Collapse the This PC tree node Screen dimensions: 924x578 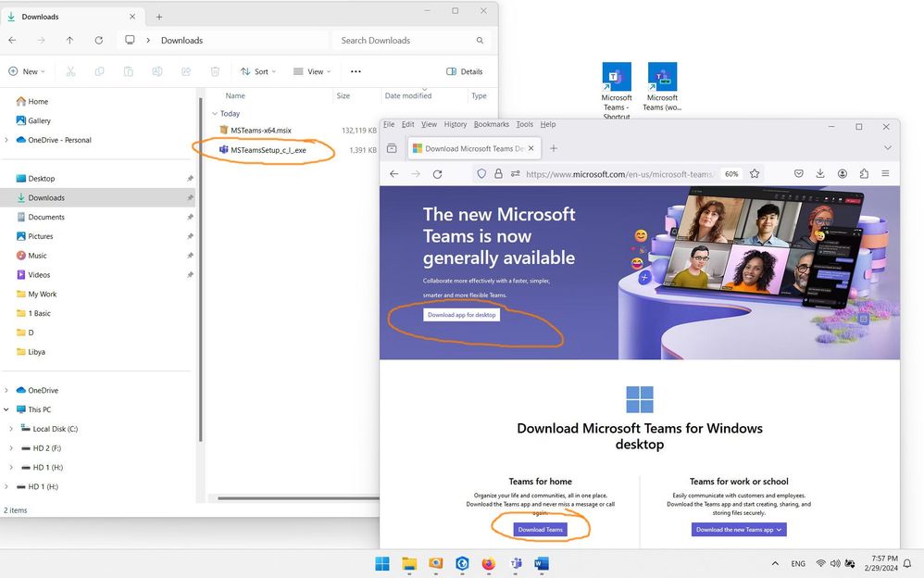tap(6, 409)
